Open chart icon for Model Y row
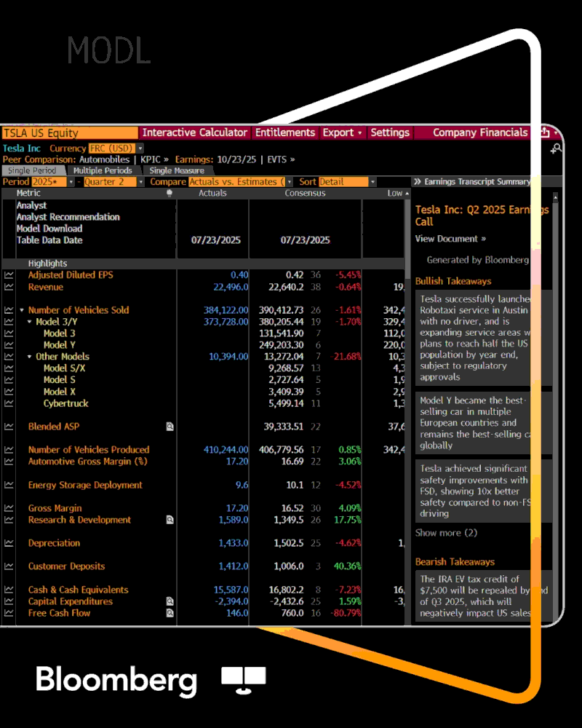Image resolution: width=582 pixels, height=728 pixels. [9, 345]
